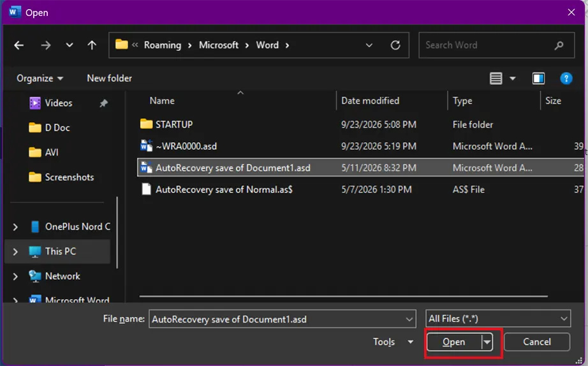This screenshot has height=366, width=588.
Task: Open D Doc folder in sidebar
Action: coord(57,128)
